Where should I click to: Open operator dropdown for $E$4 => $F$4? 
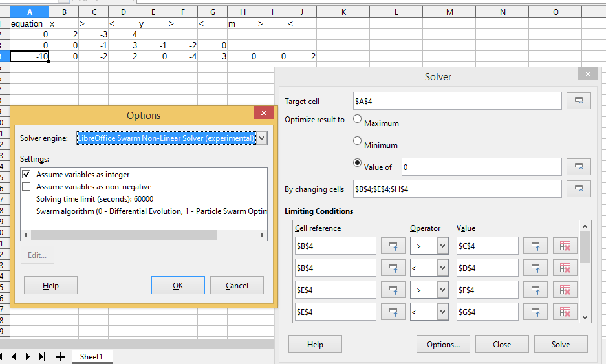tap(442, 290)
